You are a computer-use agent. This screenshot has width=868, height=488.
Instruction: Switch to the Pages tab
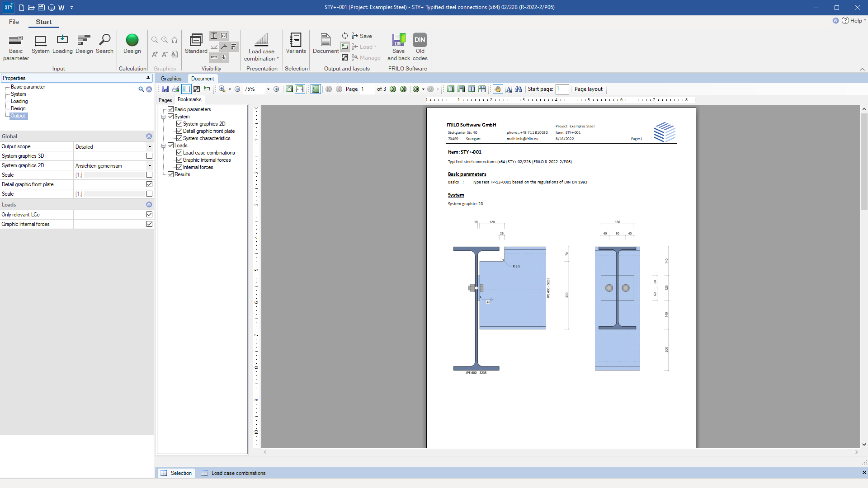[165, 100]
